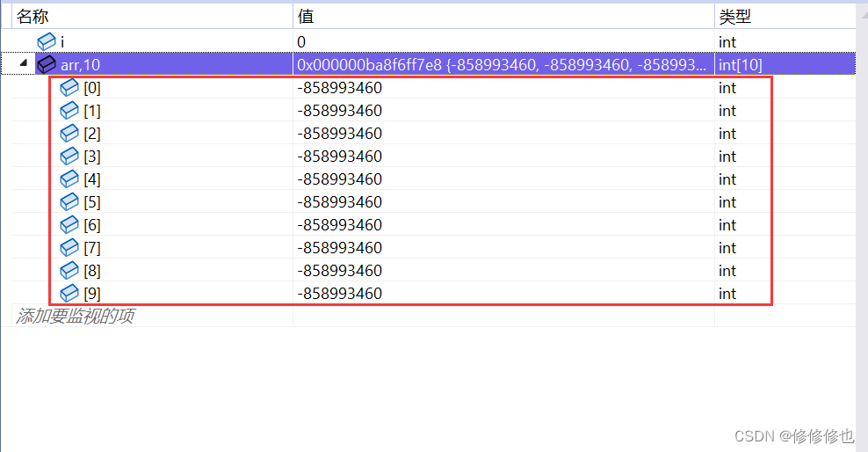Click the array icon beside arr,10
The height and width of the screenshot is (452, 868).
pyautogui.click(x=47, y=65)
